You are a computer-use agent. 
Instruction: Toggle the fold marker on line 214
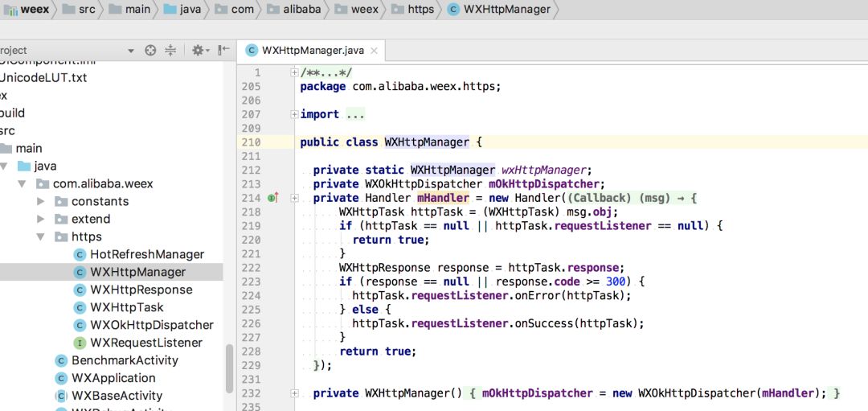(295, 198)
